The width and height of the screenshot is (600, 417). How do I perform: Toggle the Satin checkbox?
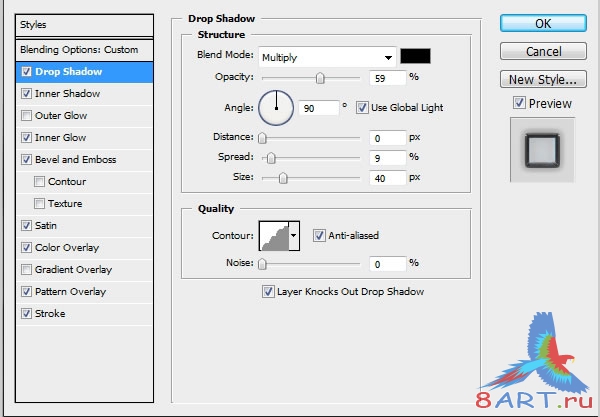tap(26, 225)
